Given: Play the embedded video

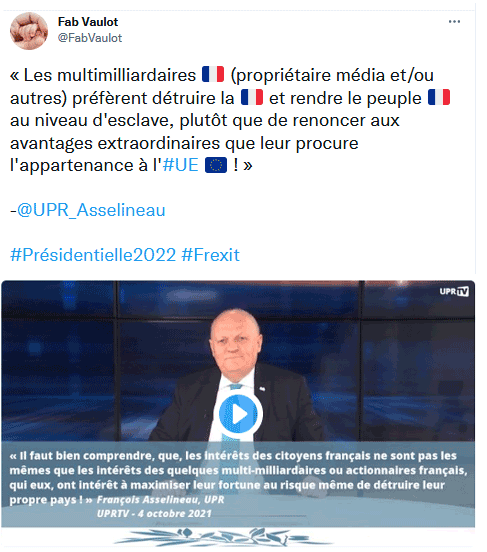Looking at the screenshot, I should pyautogui.click(x=239, y=414).
